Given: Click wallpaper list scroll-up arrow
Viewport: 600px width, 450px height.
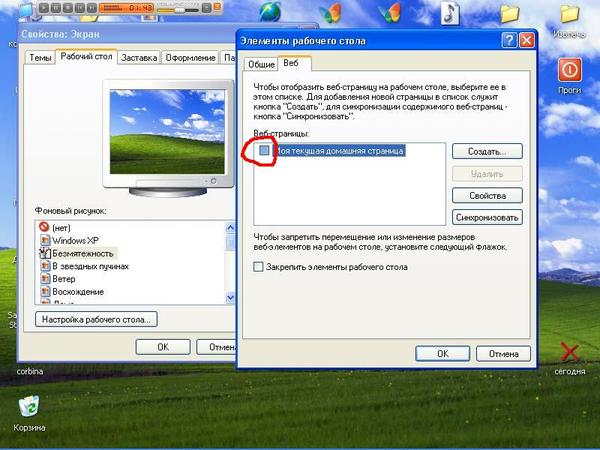Looking at the screenshot, I should pos(230,228).
